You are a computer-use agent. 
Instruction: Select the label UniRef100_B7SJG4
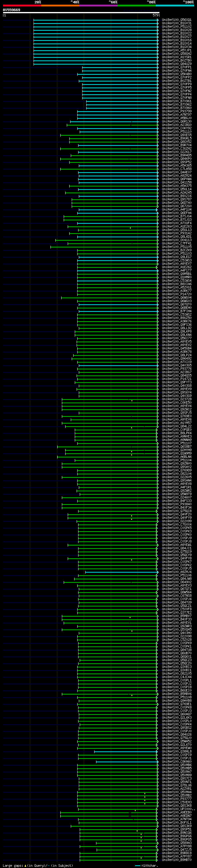coord(177,216)
